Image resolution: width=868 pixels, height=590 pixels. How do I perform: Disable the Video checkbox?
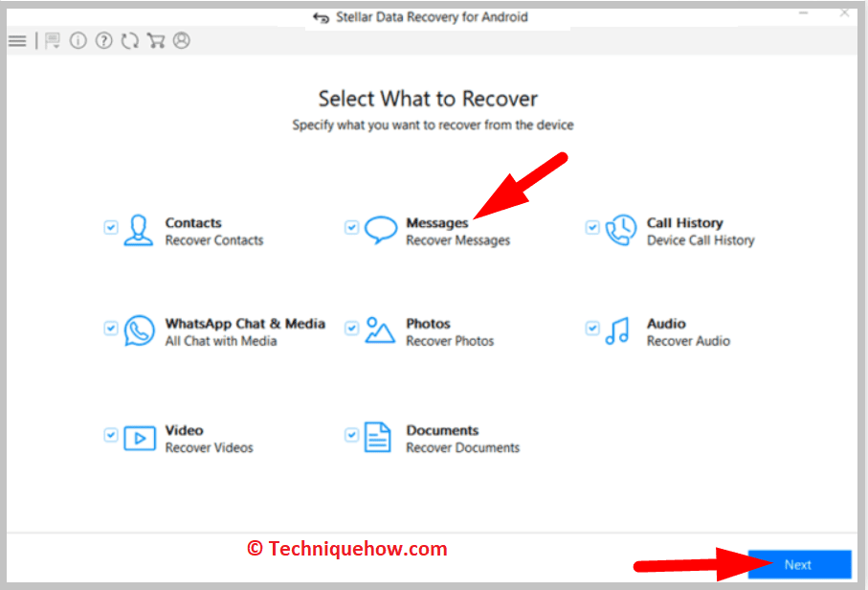pos(111,435)
